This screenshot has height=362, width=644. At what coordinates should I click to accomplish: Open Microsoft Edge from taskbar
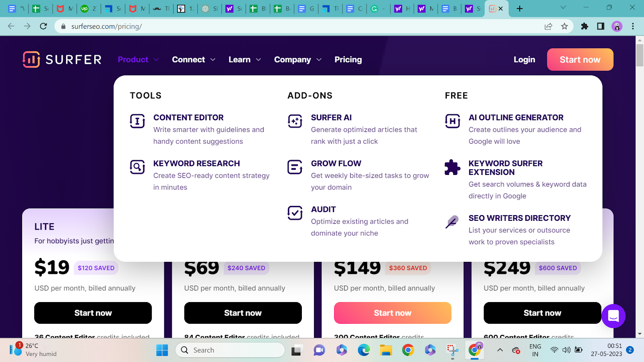364,350
